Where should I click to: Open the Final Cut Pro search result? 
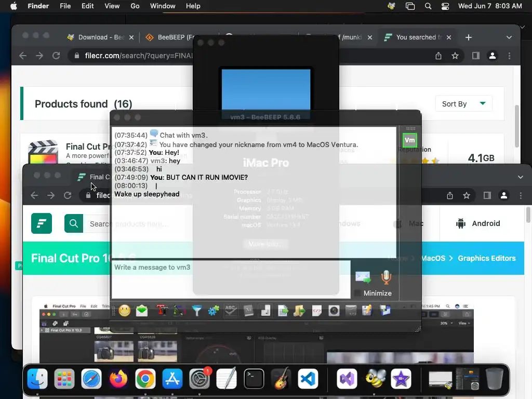87,147
